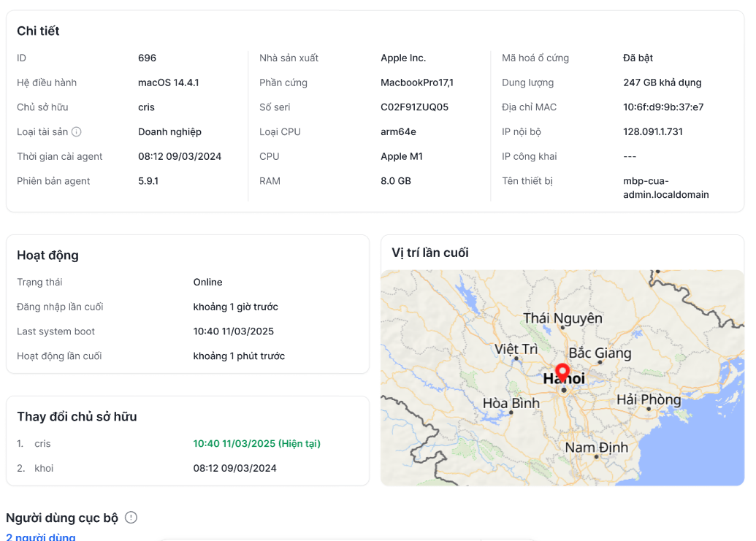The image size is (756, 541).
Task: Click owner history entry 'khoi'
Action: [44, 468]
